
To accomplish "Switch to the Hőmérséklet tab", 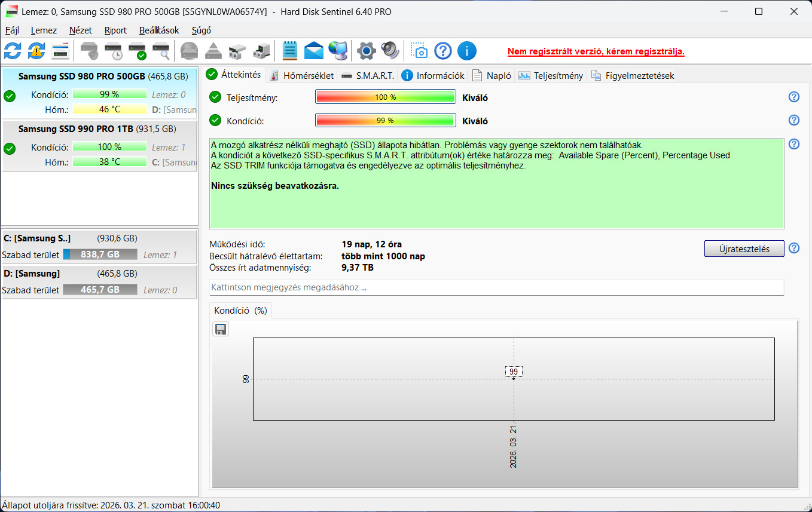I will click(301, 75).
